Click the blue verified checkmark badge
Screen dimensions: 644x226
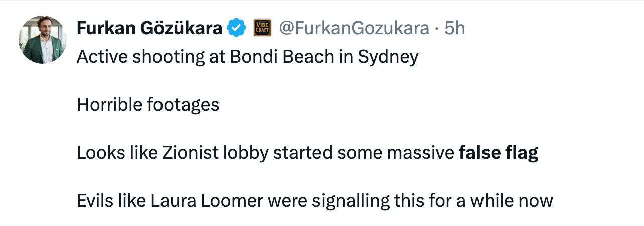tap(237, 28)
